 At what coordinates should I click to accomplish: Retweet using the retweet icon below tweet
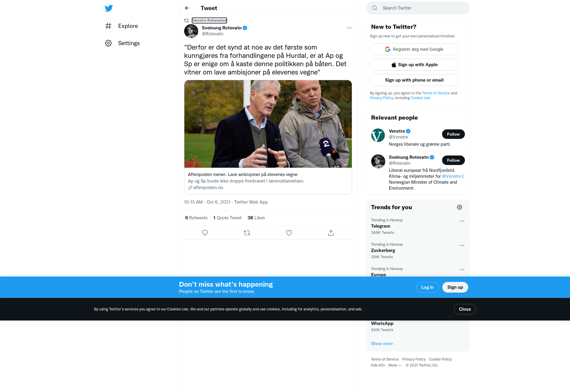pos(247,233)
